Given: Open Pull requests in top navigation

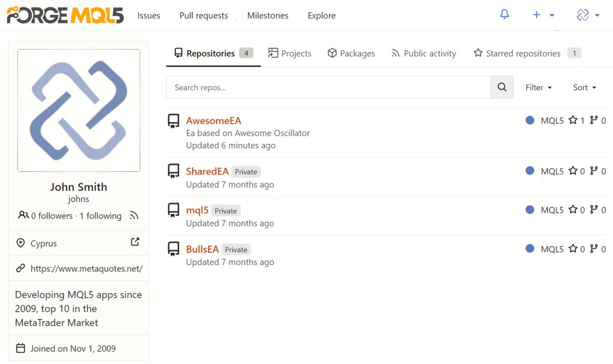Looking at the screenshot, I should click(x=204, y=16).
